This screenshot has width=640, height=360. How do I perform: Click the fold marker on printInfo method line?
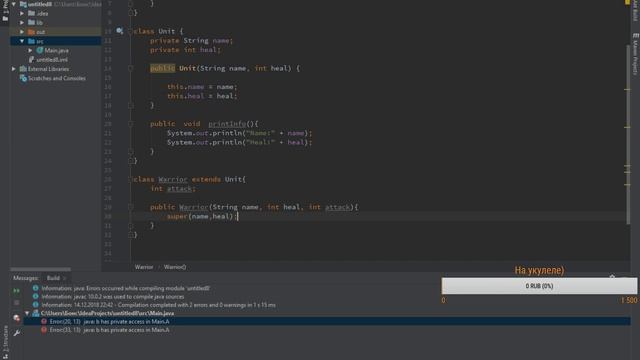pos(131,124)
